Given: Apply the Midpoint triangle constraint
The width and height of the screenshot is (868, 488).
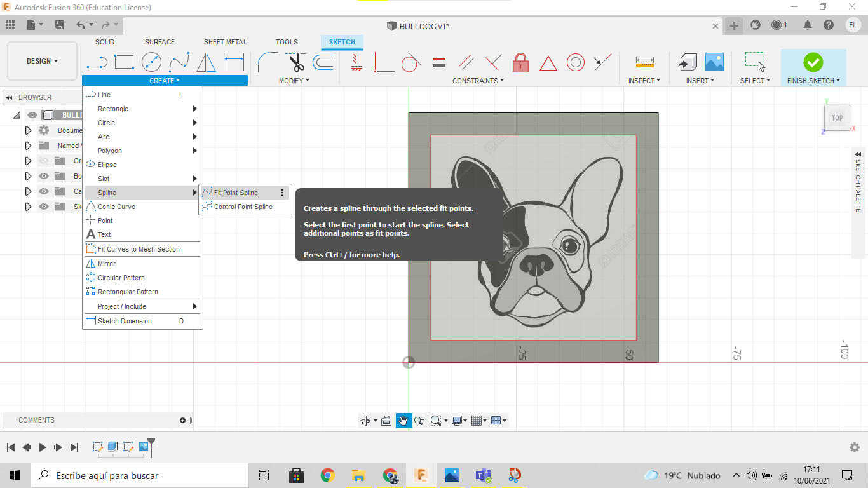Looking at the screenshot, I should pyautogui.click(x=548, y=63).
